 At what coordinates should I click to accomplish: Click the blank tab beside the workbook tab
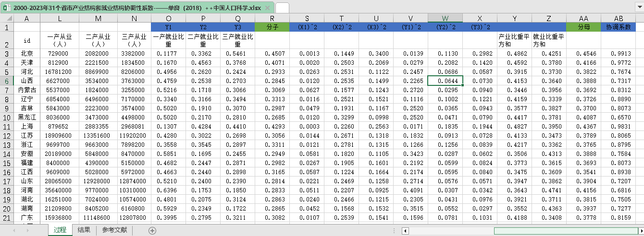click(282, 8)
